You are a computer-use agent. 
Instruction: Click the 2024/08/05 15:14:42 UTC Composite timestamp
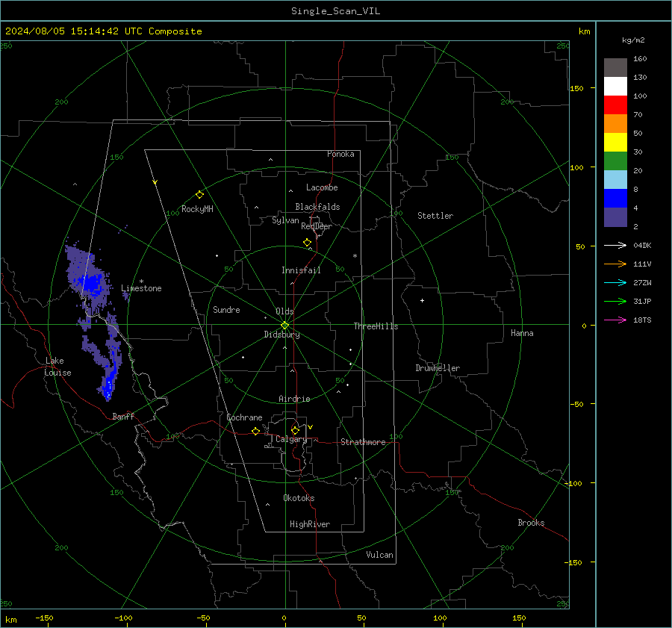click(104, 31)
